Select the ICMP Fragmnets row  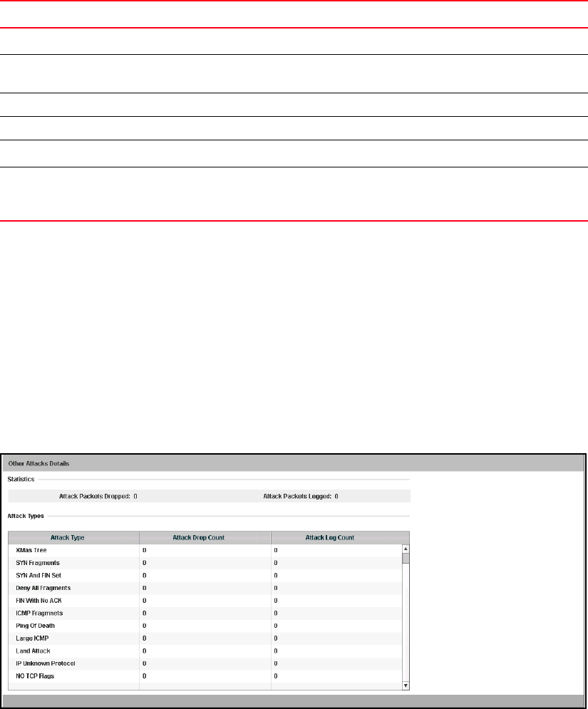205,614
